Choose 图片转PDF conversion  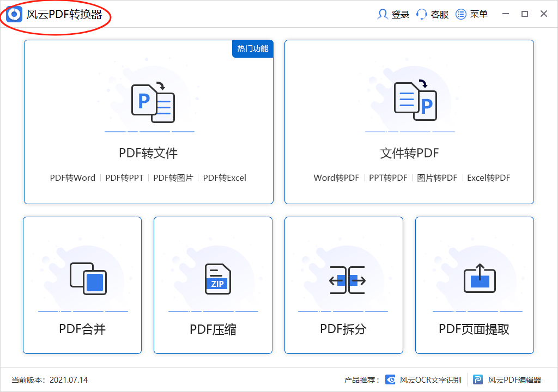pos(437,178)
